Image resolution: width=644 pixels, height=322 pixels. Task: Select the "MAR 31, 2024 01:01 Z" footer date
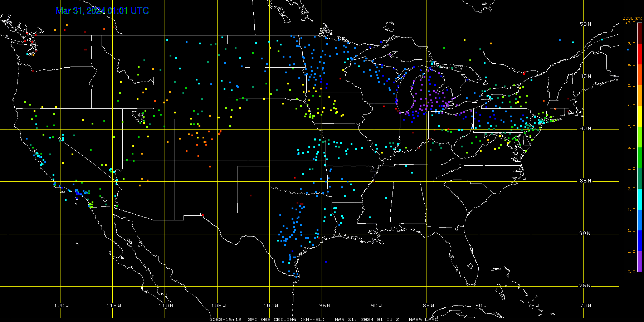(367, 319)
